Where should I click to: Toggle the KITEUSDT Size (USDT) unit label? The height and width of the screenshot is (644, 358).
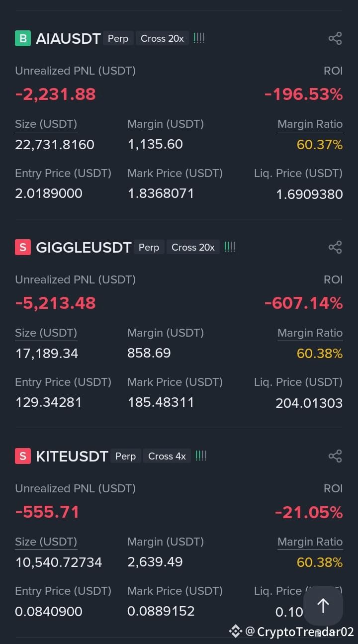46,542
